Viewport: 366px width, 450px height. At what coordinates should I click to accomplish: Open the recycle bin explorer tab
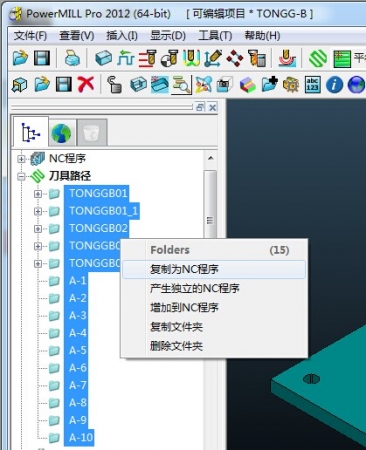[x=92, y=133]
